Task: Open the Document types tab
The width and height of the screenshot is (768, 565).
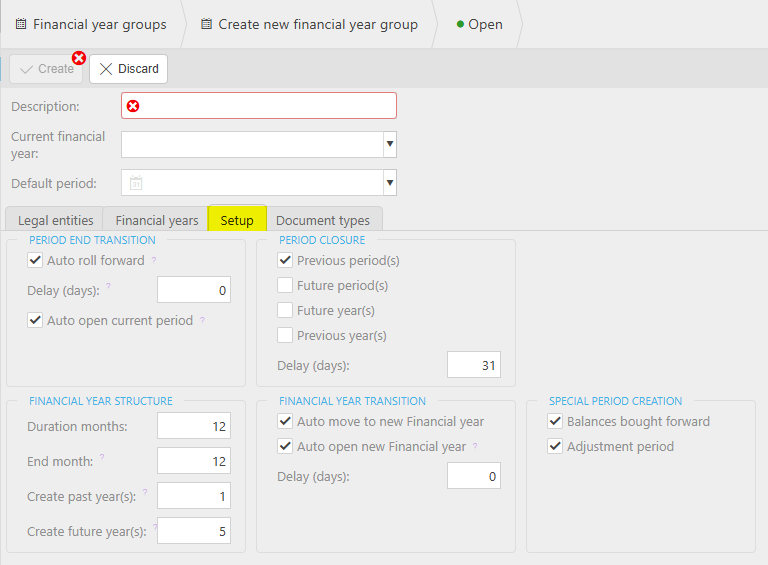Action: pos(323,220)
